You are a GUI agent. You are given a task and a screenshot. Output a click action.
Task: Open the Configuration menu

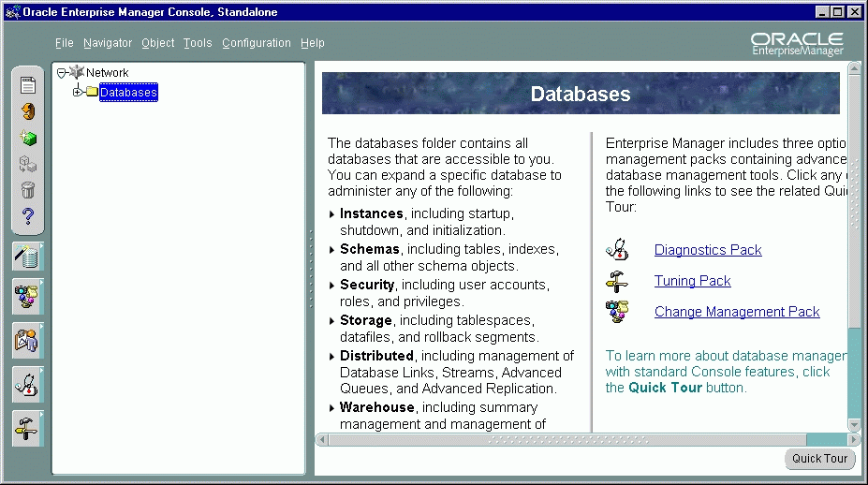[256, 43]
